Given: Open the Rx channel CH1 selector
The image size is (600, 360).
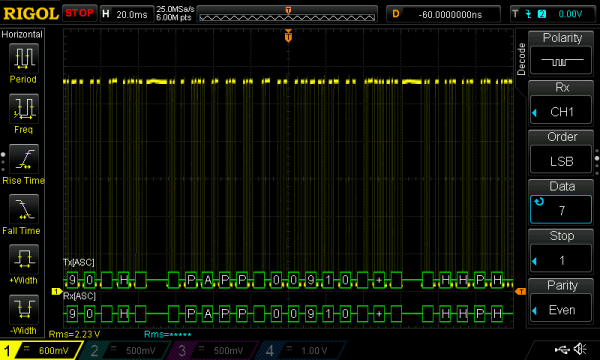Looking at the screenshot, I should click(x=561, y=103).
